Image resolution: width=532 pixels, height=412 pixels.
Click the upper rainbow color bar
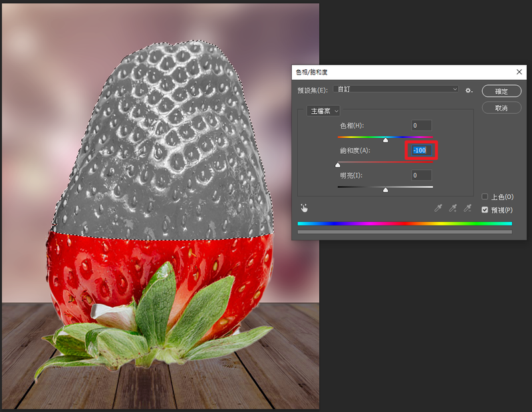pyautogui.click(x=404, y=224)
